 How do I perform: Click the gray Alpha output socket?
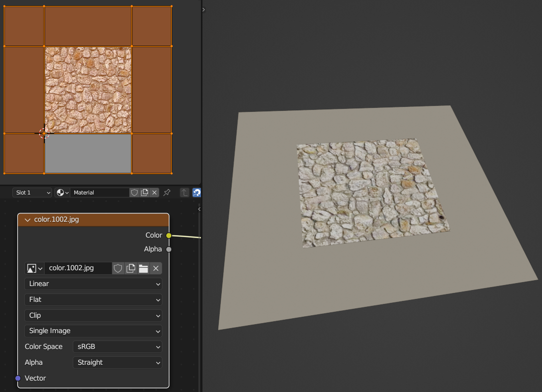[169, 249]
